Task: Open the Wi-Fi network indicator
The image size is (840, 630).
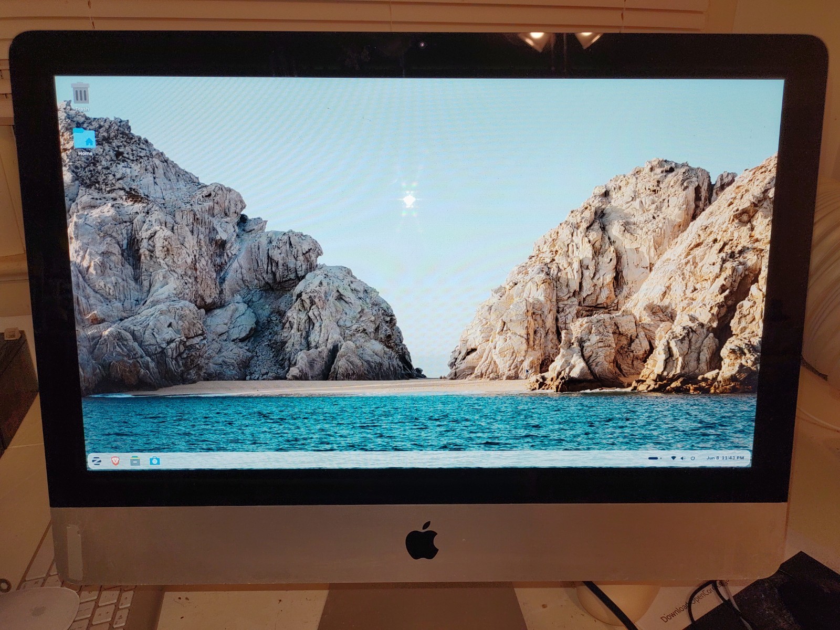Action: coord(674,458)
